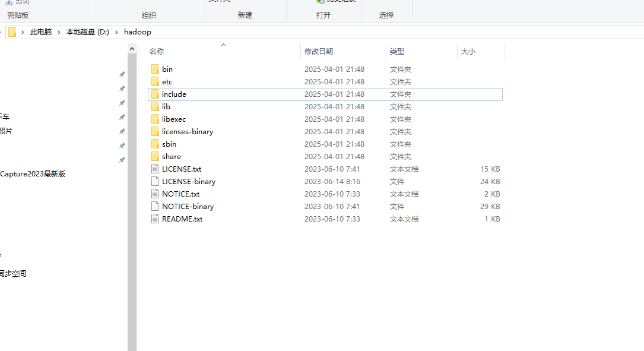Click the navigation pane scroll up arrow
This screenshot has height=351, width=644.
click(x=132, y=49)
